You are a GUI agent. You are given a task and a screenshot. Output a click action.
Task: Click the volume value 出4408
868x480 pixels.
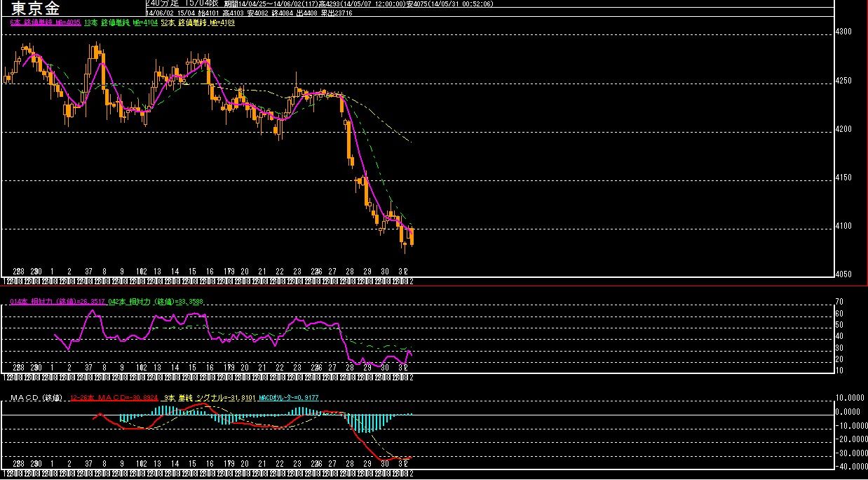[307, 13]
